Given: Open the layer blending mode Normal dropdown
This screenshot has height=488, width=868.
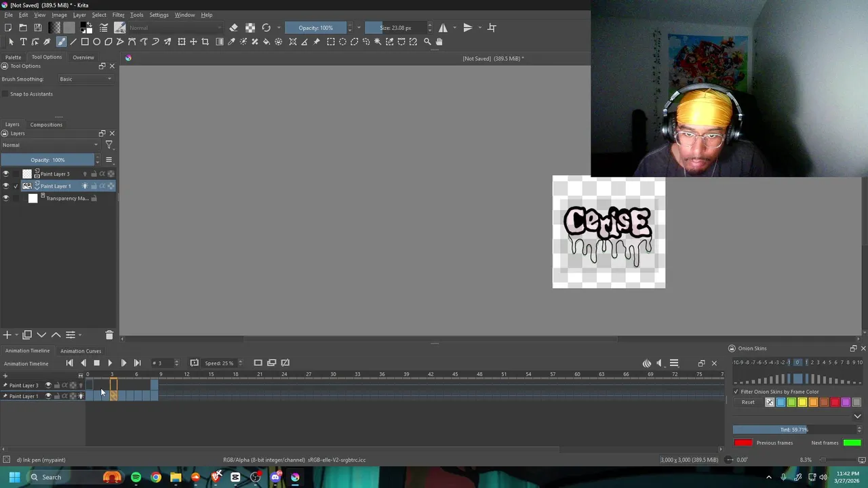Looking at the screenshot, I should pos(50,145).
